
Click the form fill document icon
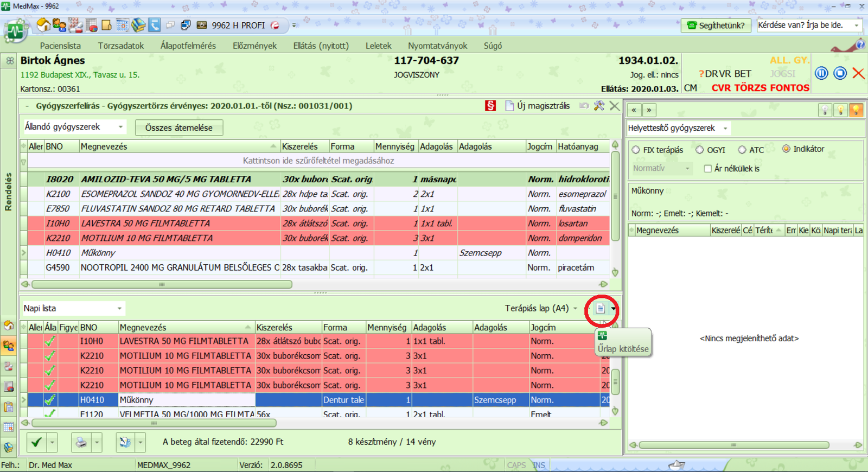600,309
